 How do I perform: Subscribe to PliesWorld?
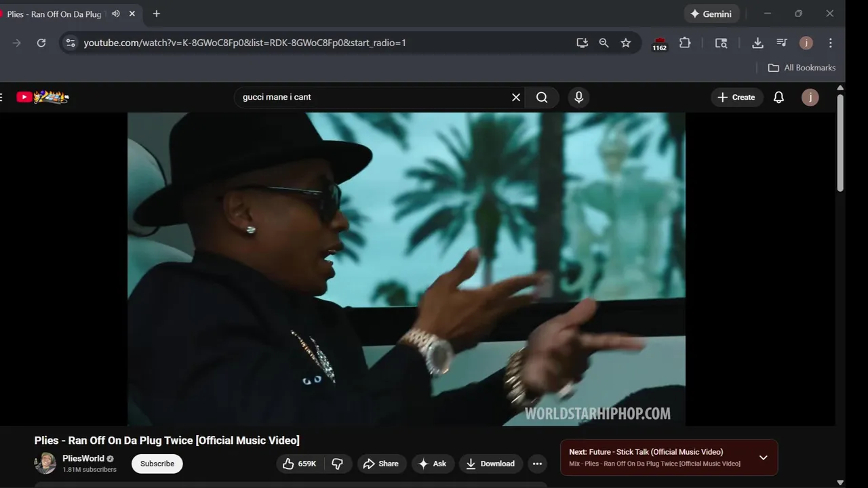coord(157,464)
